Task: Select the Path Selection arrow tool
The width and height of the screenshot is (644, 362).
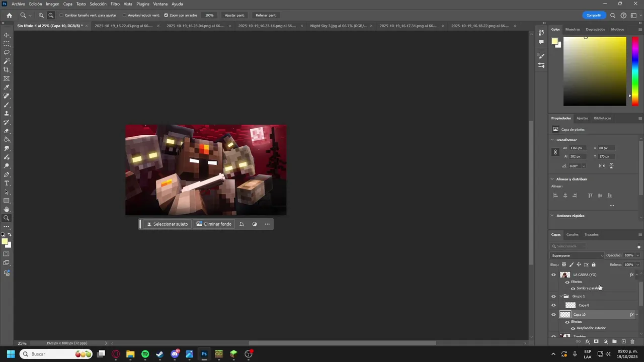Action: click(x=7, y=192)
